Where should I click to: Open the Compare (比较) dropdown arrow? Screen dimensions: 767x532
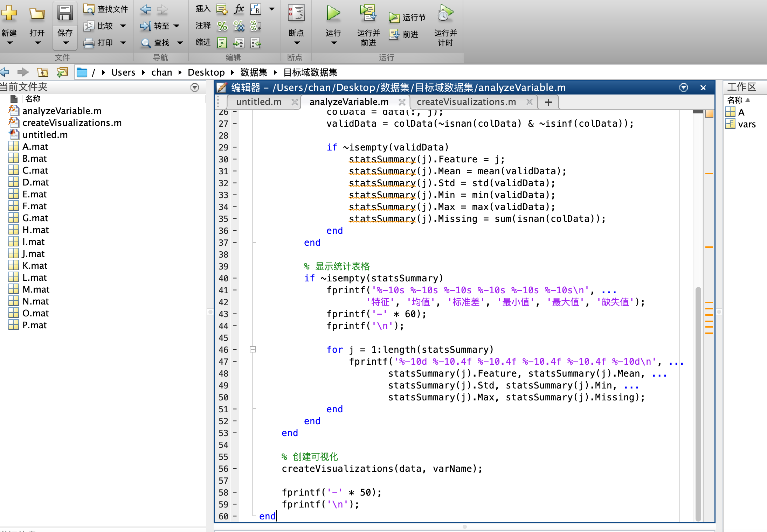(x=123, y=26)
